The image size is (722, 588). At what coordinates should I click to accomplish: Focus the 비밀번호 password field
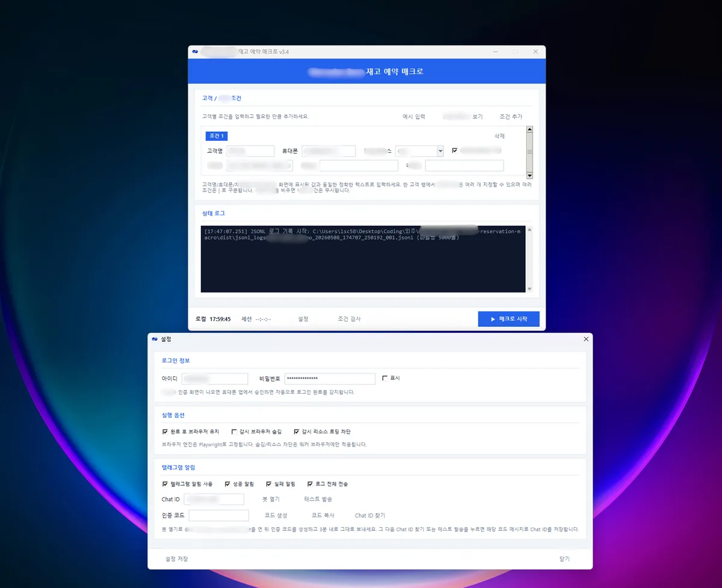[x=330, y=379]
